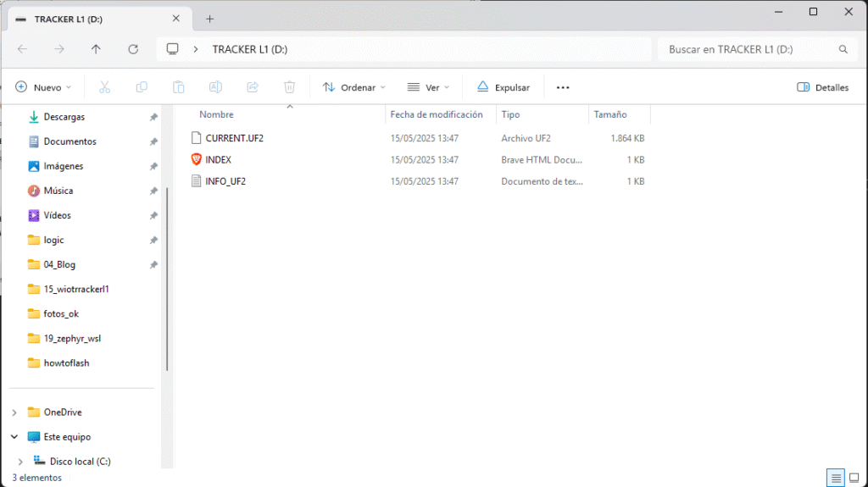This screenshot has width=868, height=487.
Task: Click the Paste clipboard icon
Action: click(179, 87)
